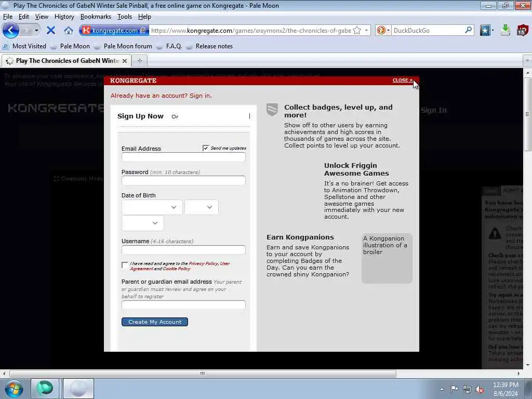Image resolution: width=532 pixels, height=399 pixels.
Task: Click the Create My Account button
Action: (x=155, y=322)
